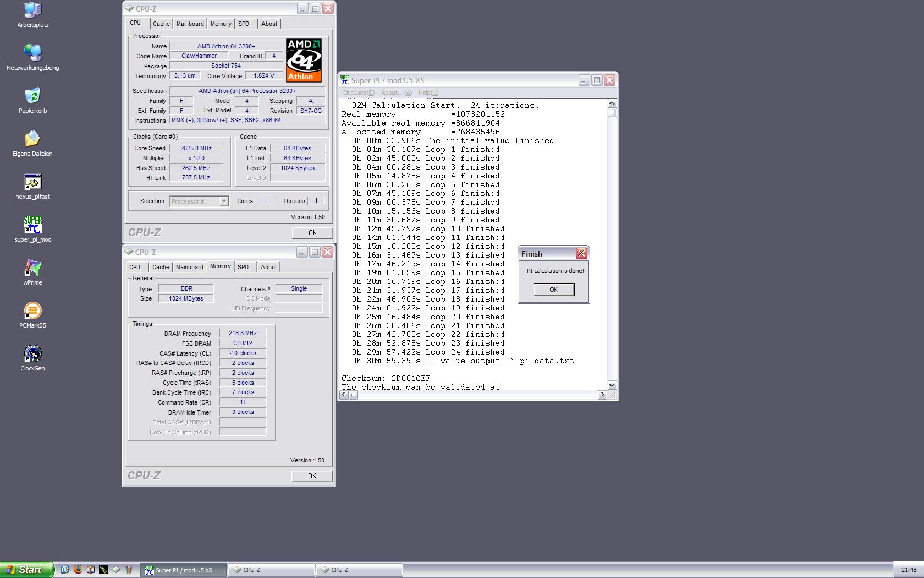Click OK in the top CPU-Z window
Screen dimensions: 924x578
point(312,233)
